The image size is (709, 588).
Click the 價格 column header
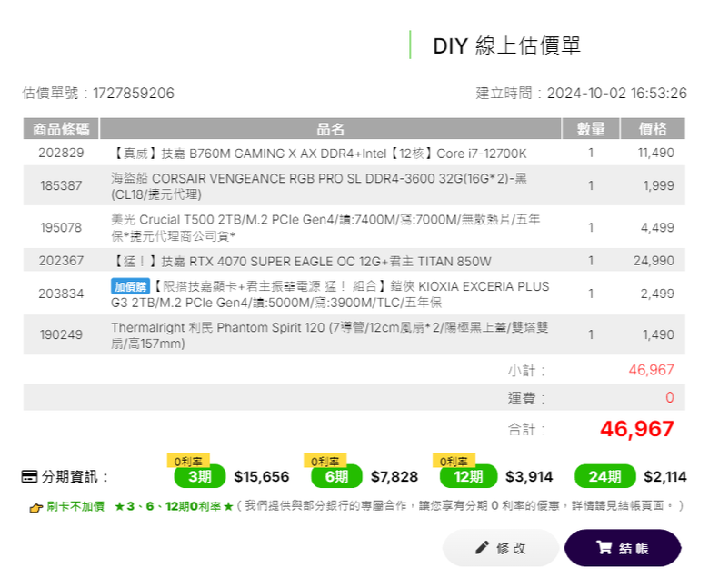[x=653, y=129]
